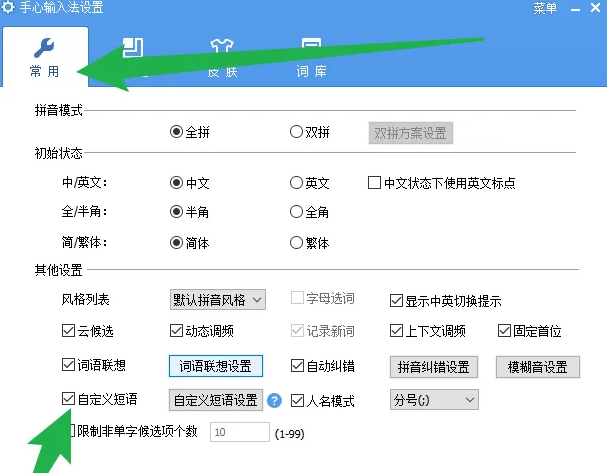
Task: Select 英文 as initial language
Action: (296, 183)
